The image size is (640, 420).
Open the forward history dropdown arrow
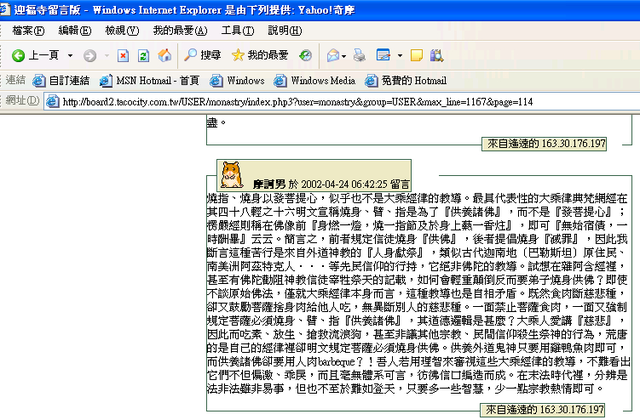coord(107,56)
